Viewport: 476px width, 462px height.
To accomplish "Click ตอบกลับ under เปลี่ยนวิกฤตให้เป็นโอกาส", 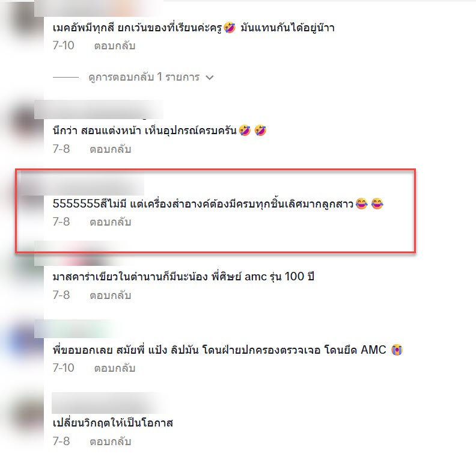I will pyautogui.click(x=110, y=441).
